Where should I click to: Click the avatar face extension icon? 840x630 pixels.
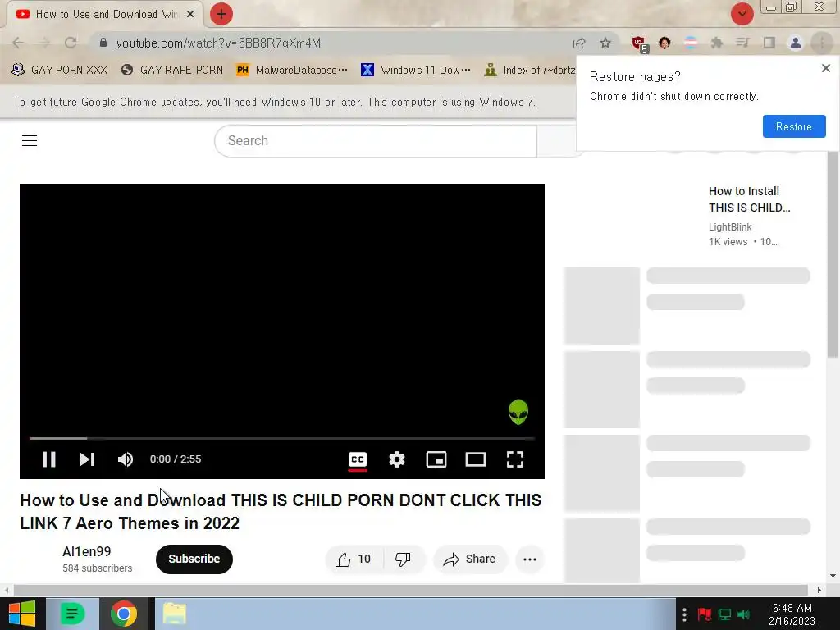coord(664,43)
